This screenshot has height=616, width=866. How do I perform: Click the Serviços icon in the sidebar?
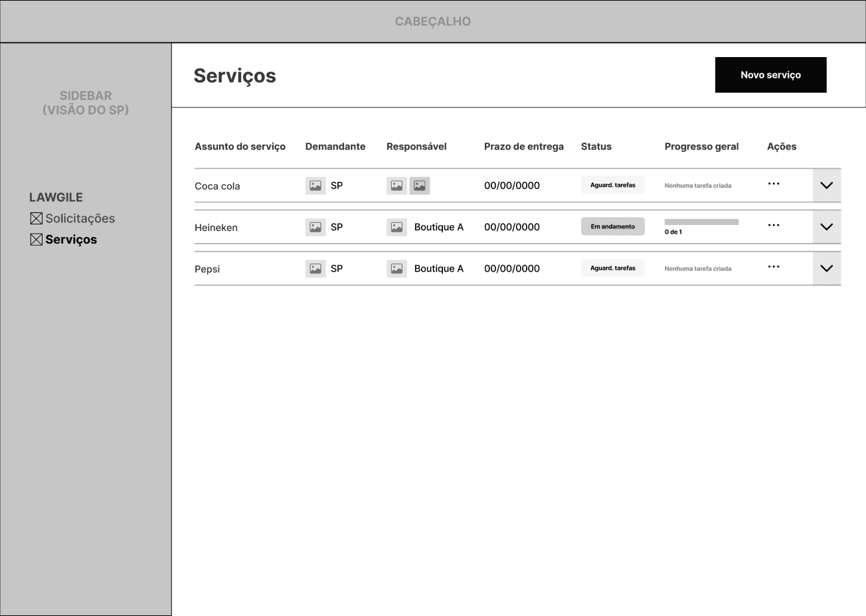(x=37, y=240)
